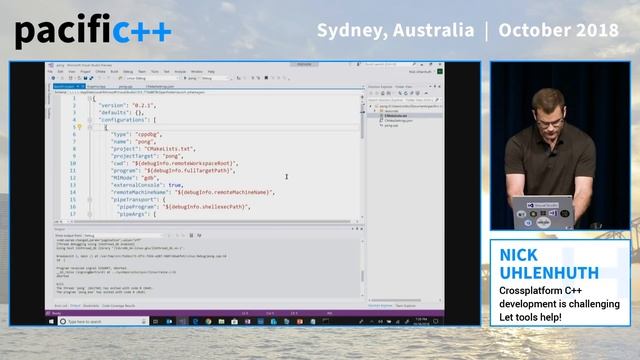
Task: Click the Navigate Backward toolbar icon
Action: click(53, 78)
